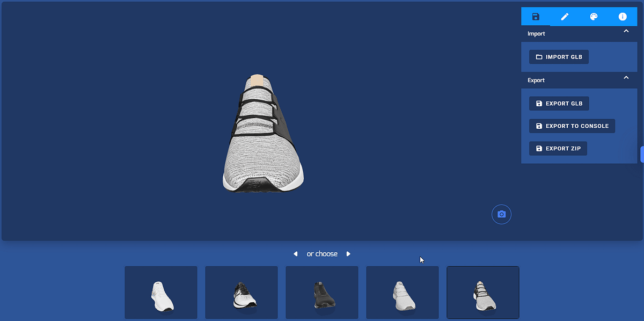Click the Export ZIP button
Screen dimensions: 644x321
tap(558, 148)
